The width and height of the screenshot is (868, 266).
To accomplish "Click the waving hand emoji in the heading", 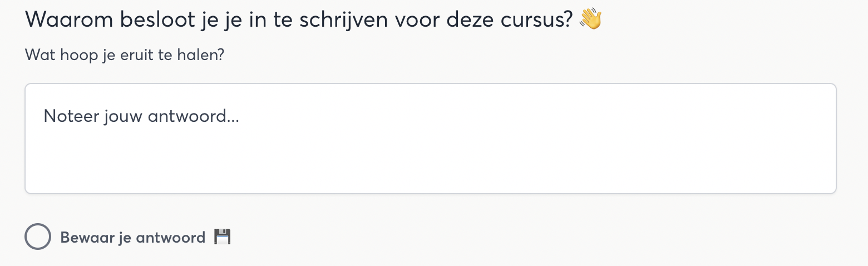I will click(590, 20).
